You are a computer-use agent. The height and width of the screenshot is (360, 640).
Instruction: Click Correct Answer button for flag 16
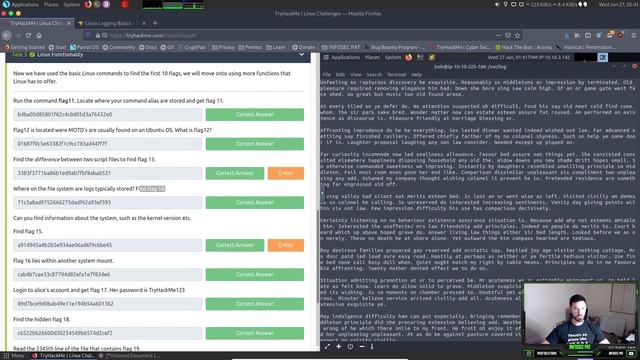click(x=255, y=275)
